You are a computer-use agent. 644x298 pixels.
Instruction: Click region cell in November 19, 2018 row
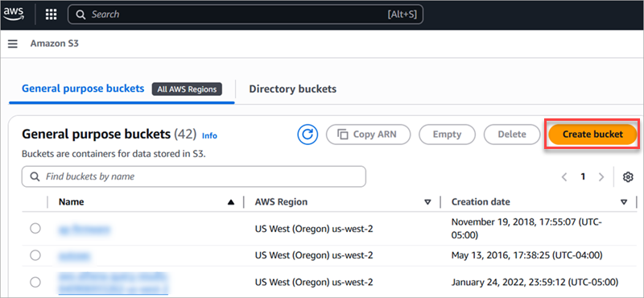point(314,229)
